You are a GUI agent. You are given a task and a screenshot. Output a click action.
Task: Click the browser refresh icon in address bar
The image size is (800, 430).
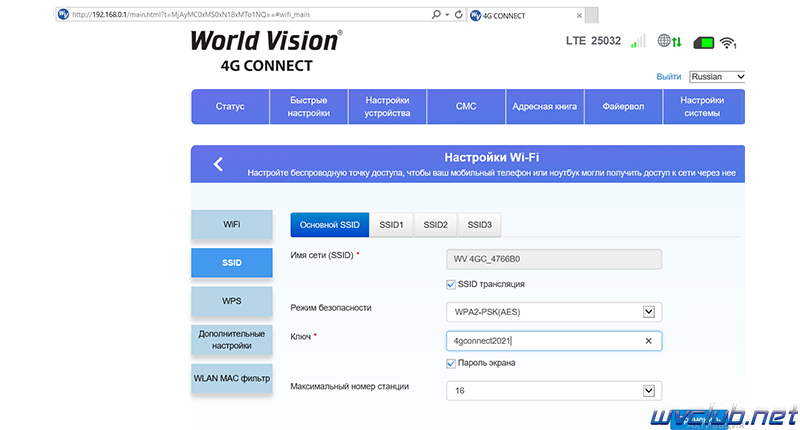point(459,14)
